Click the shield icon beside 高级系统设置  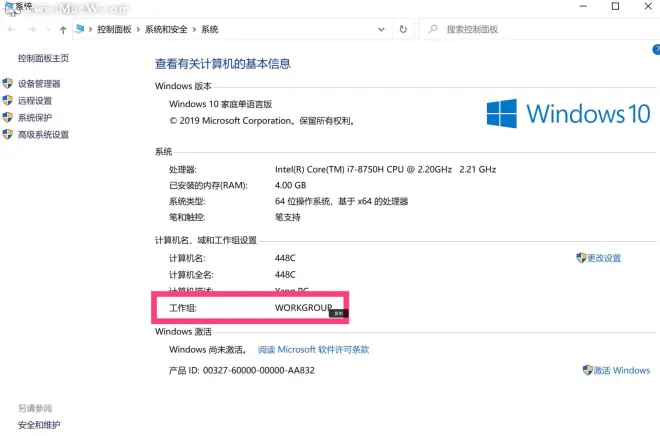click(x=8, y=134)
